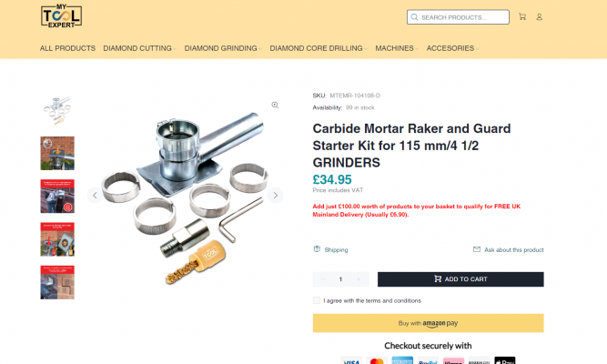Expand the Diamond Core Drilling menu
Viewport: 607px width, 364px height.
coord(319,48)
